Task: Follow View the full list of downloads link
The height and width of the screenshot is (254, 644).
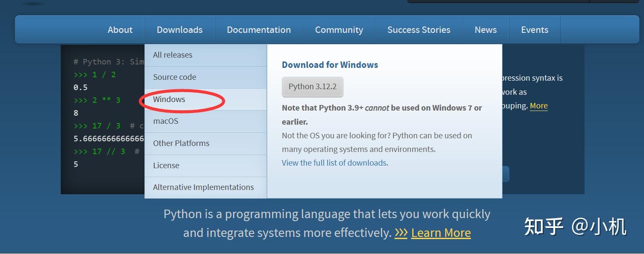Action: coord(334,163)
